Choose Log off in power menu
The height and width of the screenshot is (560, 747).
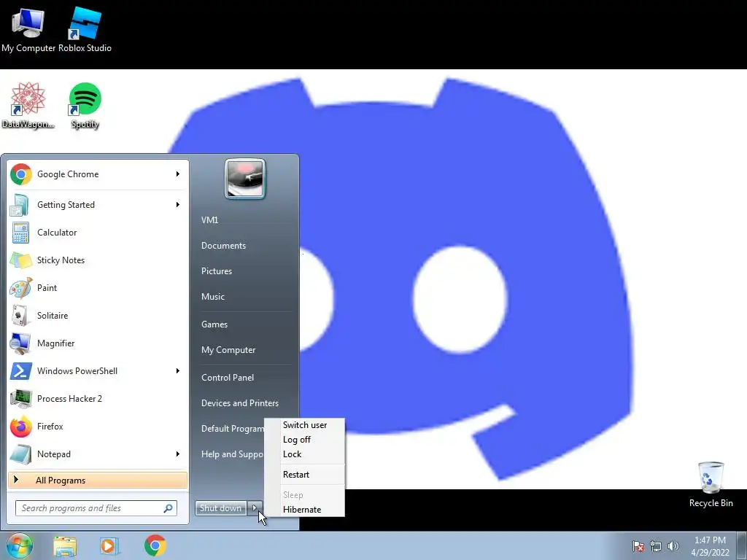click(x=305, y=440)
